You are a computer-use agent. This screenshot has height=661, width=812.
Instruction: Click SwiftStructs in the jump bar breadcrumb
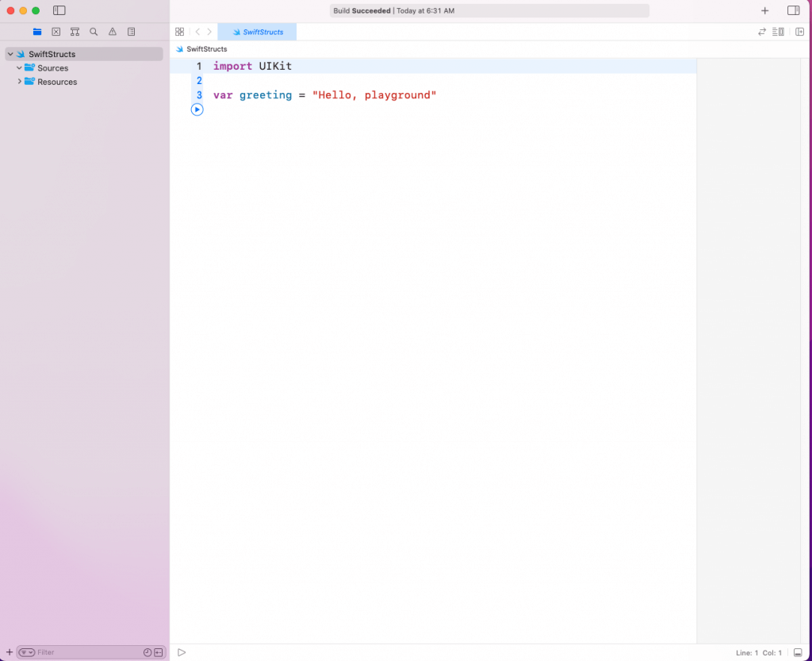click(206, 48)
